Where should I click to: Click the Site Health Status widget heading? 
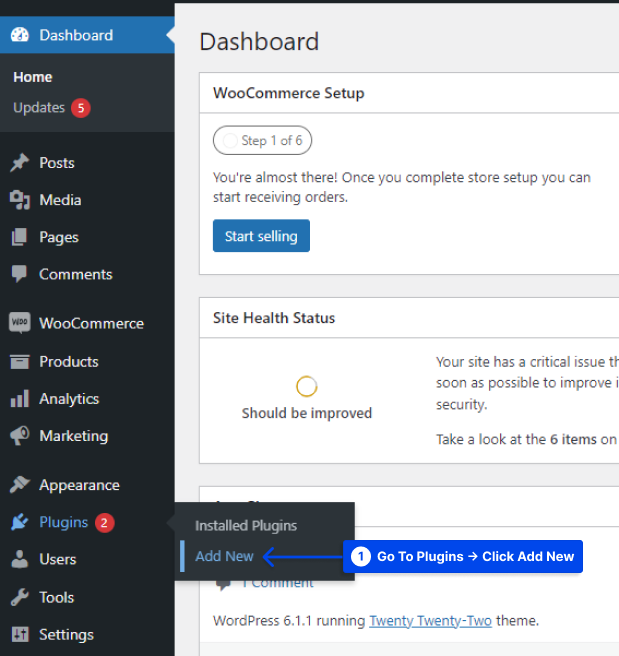tap(274, 318)
